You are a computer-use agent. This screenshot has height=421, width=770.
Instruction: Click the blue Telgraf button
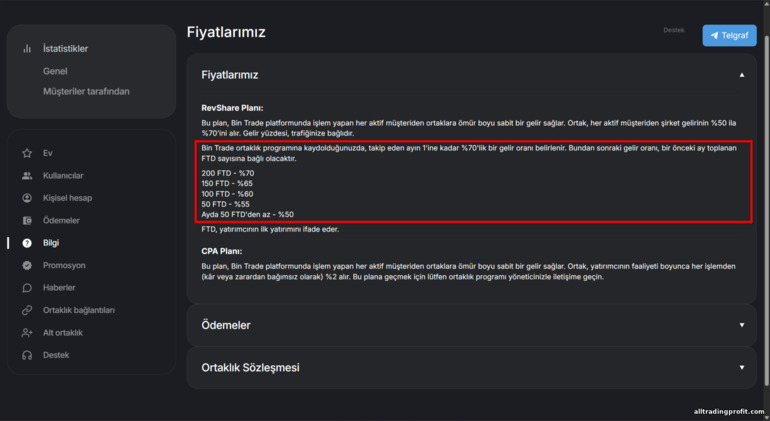click(x=729, y=36)
